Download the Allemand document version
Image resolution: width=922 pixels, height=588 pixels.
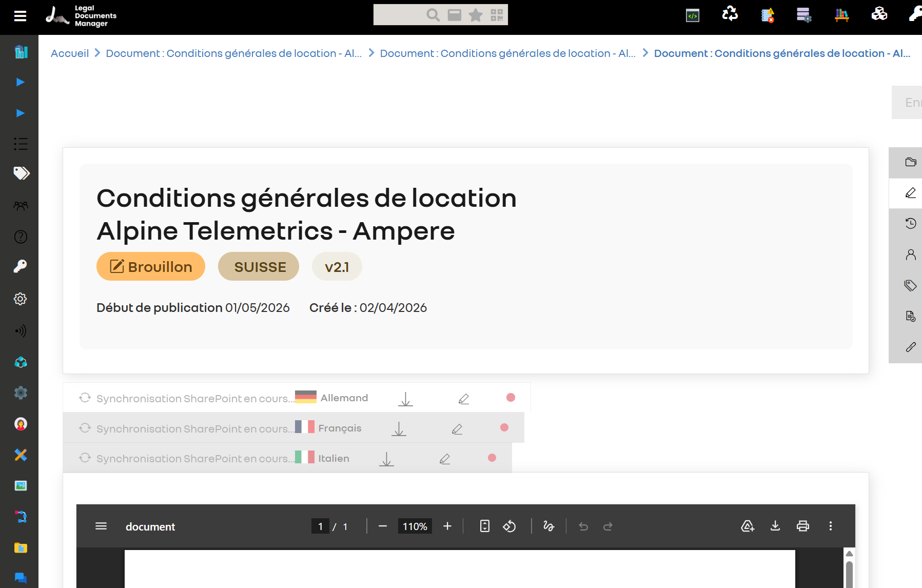(x=405, y=399)
